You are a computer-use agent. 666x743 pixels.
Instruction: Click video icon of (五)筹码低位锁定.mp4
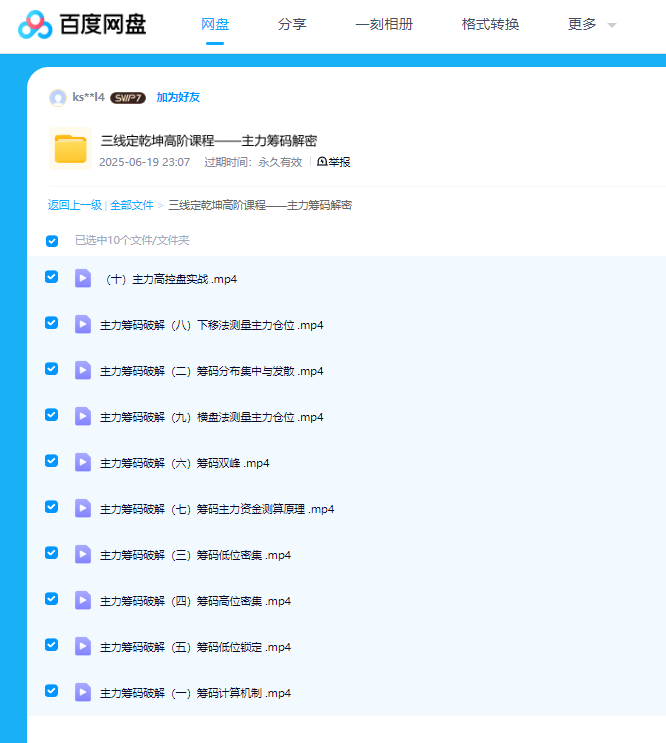83,646
